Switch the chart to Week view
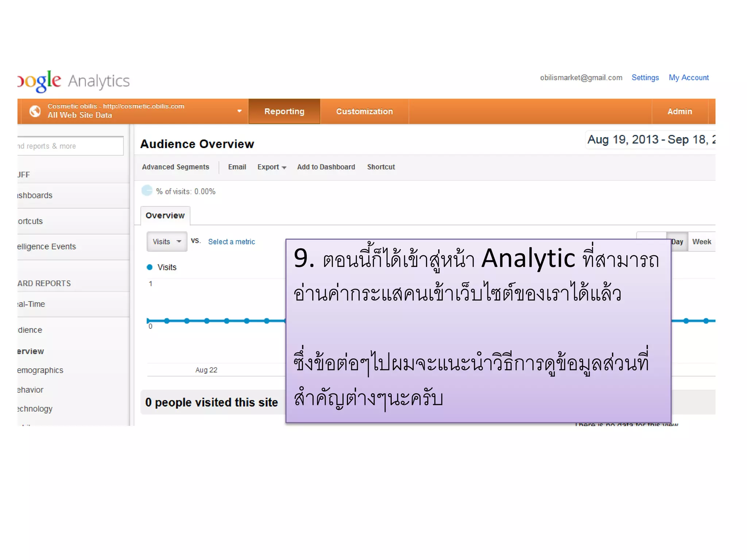Viewport: 747px width, 560px height. coord(702,241)
